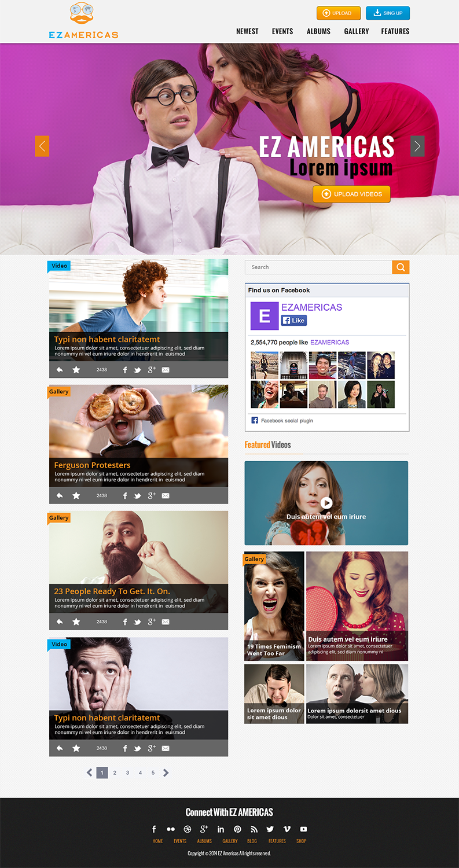Click the footer HOME link
The width and height of the screenshot is (459, 868).
pyautogui.click(x=158, y=841)
